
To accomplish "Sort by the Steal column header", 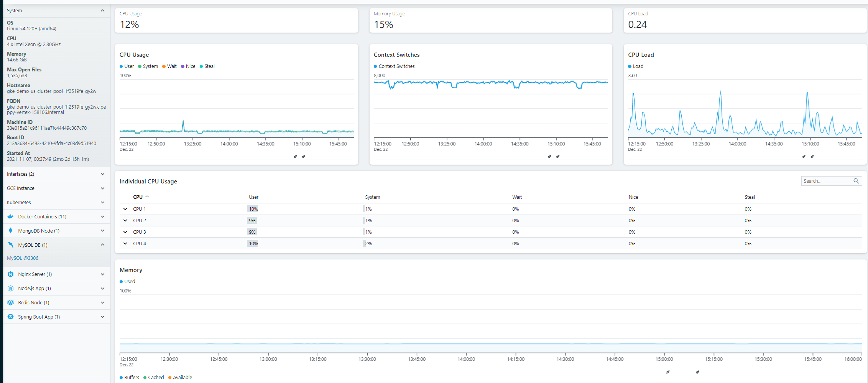I will 750,197.
